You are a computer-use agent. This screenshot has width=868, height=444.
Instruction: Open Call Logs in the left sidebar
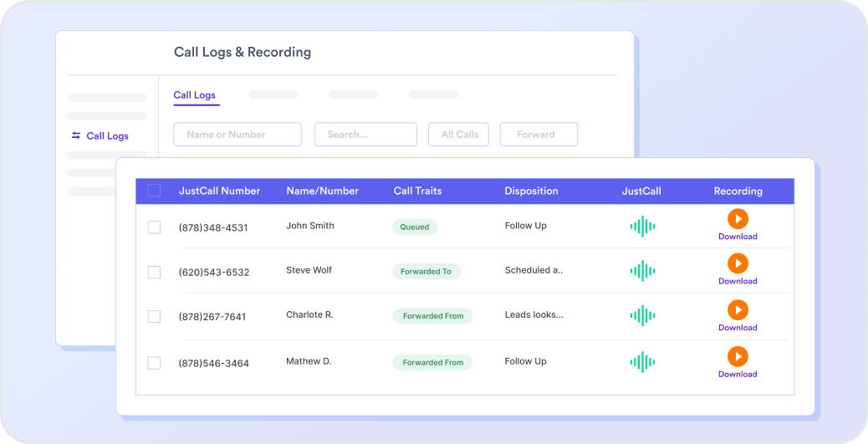tap(107, 135)
